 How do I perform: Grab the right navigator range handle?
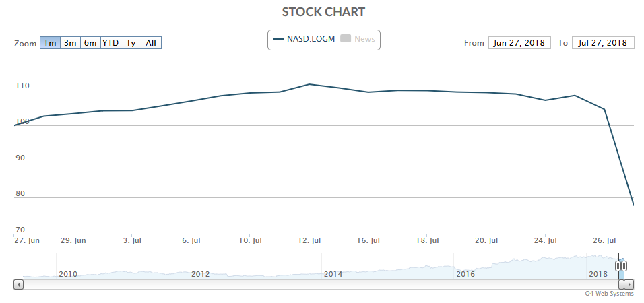tap(624, 266)
